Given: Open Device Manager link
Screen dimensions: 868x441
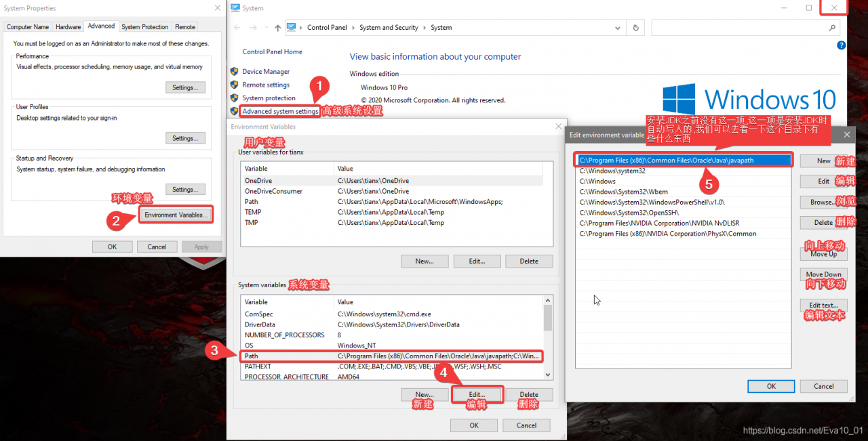Looking at the screenshot, I should 266,71.
